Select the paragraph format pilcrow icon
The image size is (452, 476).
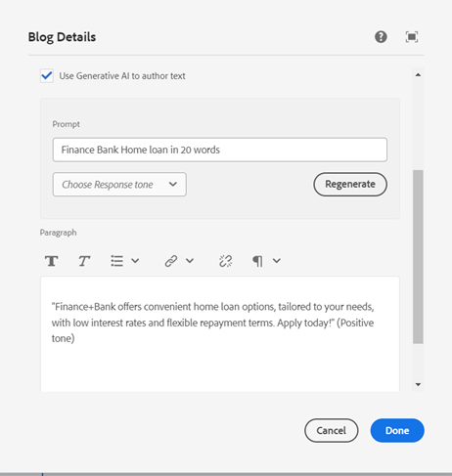pyautogui.click(x=257, y=261)
